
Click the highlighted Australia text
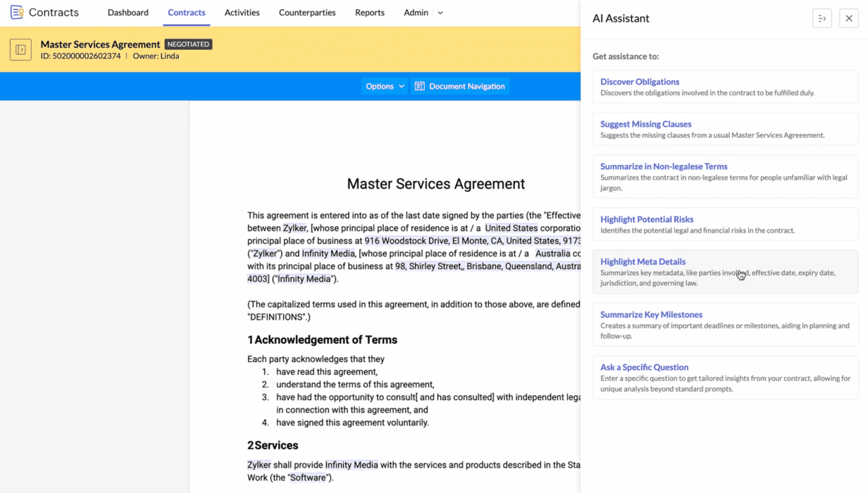(552, 254)
